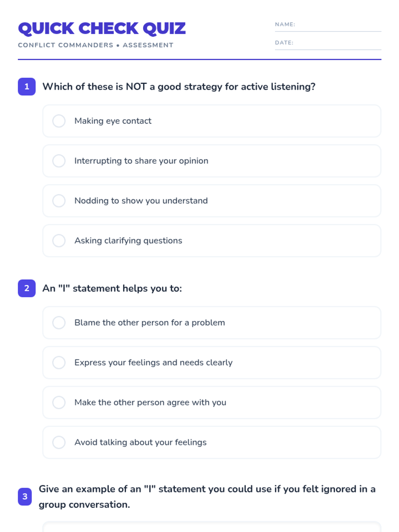Select the "Making eye contact" radio button
399x532 pixels.
tap(59, 121)
